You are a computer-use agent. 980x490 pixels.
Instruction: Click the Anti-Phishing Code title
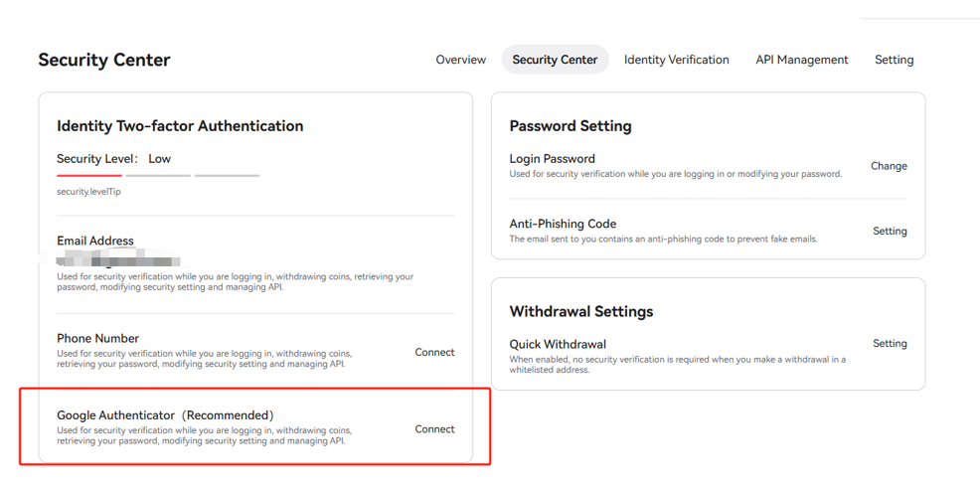563,224
